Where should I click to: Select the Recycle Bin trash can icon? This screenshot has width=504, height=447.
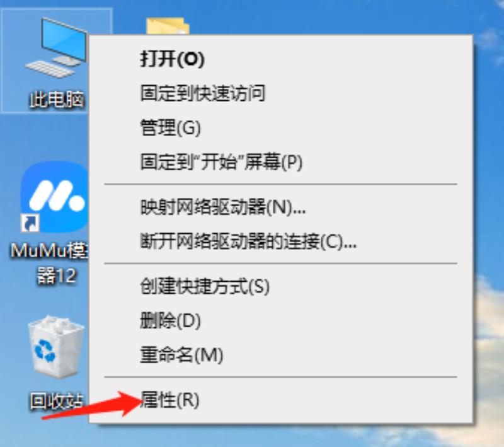pyautogui.click(x=56, y=346)
